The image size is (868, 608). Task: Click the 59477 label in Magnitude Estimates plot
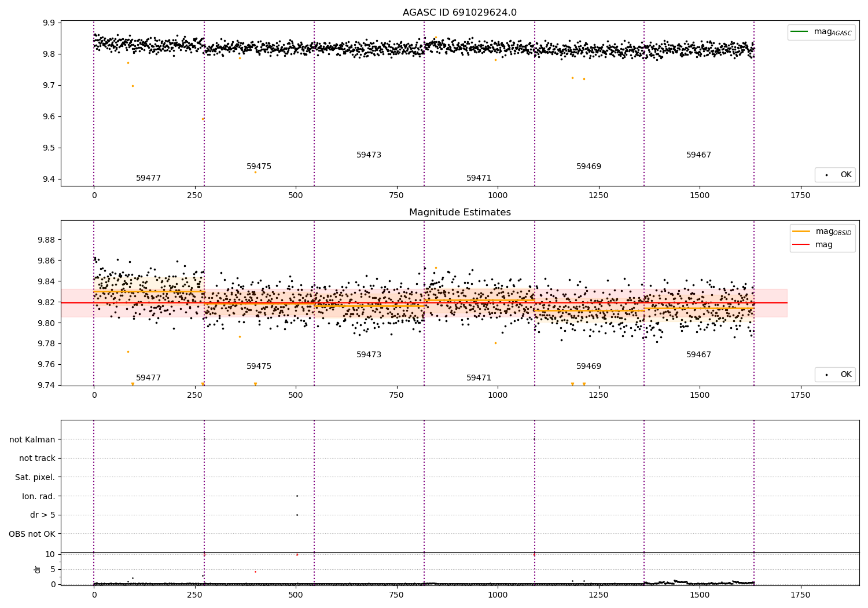click(149, 378)
